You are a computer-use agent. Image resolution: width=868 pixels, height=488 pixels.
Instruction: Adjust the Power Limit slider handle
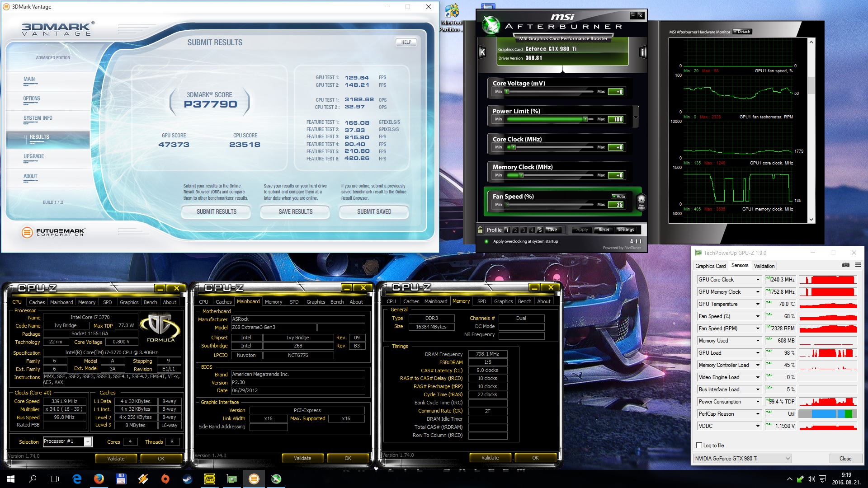(585, 119)
